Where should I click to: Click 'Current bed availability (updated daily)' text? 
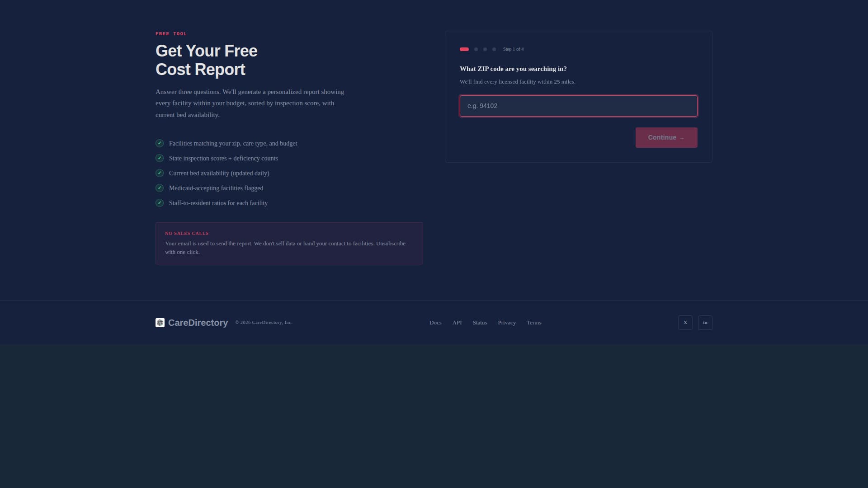(x=219, y=173)
